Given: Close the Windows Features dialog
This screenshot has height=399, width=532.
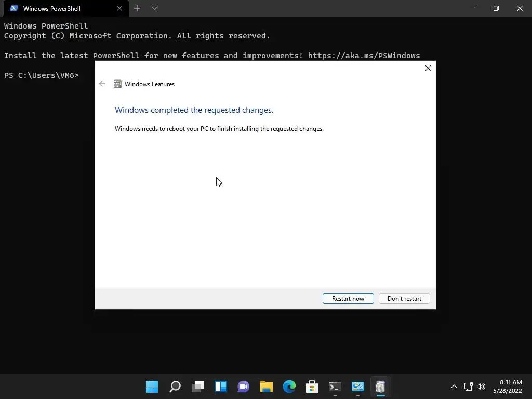Looking at the screenshot, I should [x=428, y=68].
